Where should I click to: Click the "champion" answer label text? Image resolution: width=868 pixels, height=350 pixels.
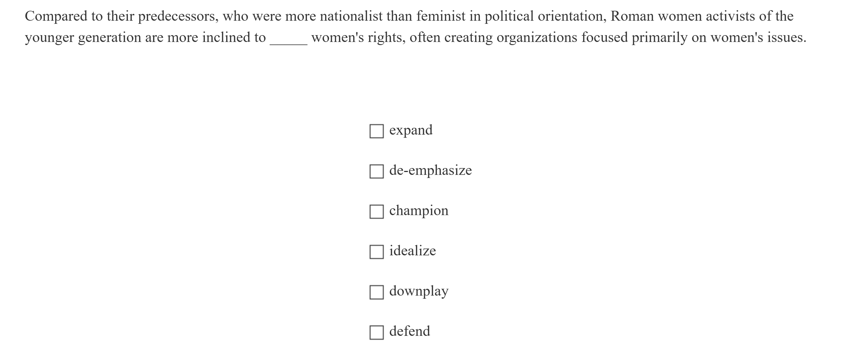pos(418,211)
